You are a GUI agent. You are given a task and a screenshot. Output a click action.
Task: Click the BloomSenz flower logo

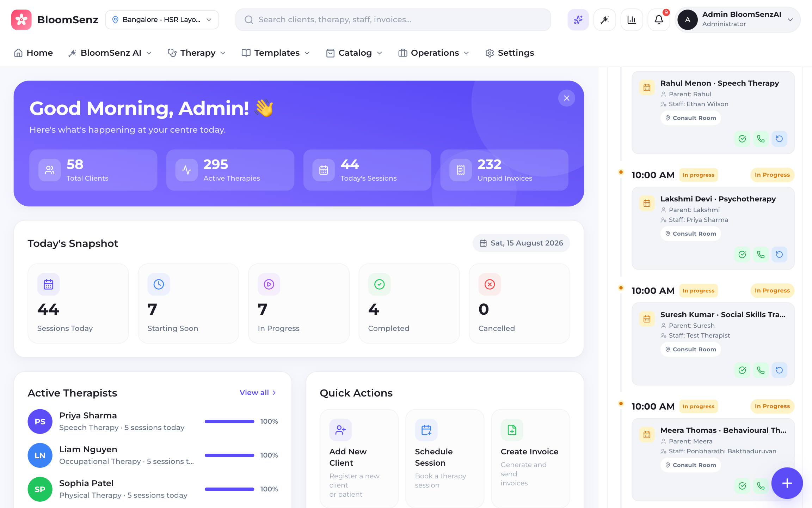(21, 20)
